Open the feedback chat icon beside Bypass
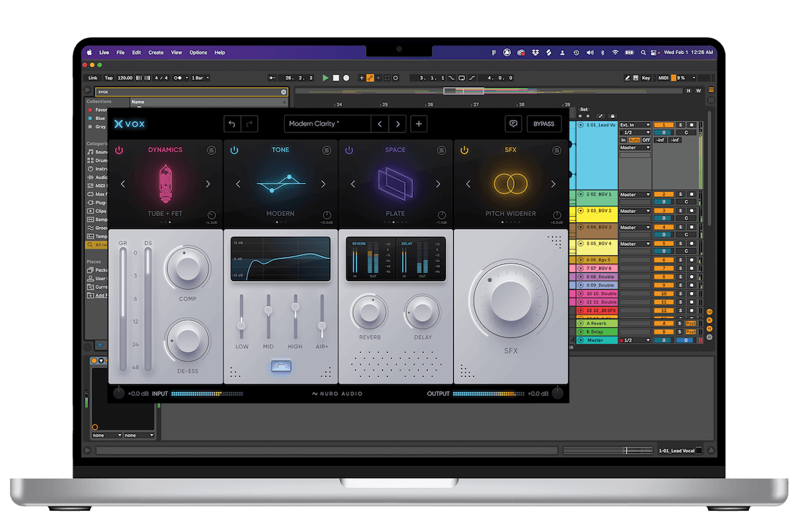 pos(513,124)
